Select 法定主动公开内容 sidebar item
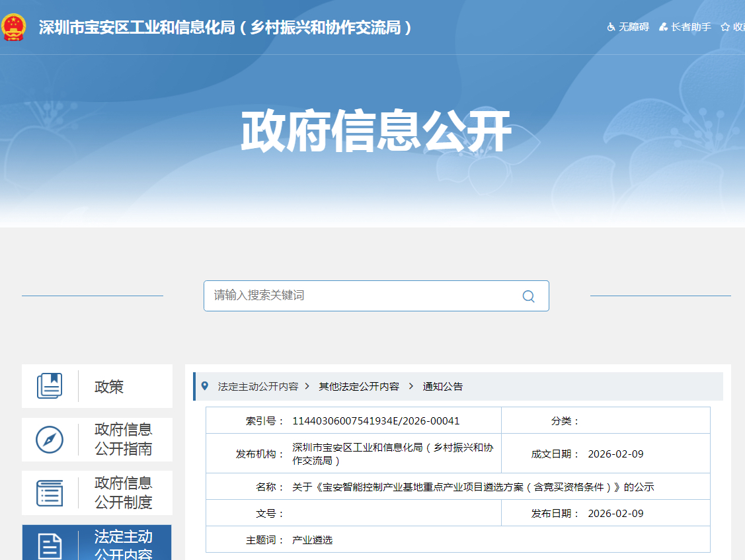 pos(97,542)
